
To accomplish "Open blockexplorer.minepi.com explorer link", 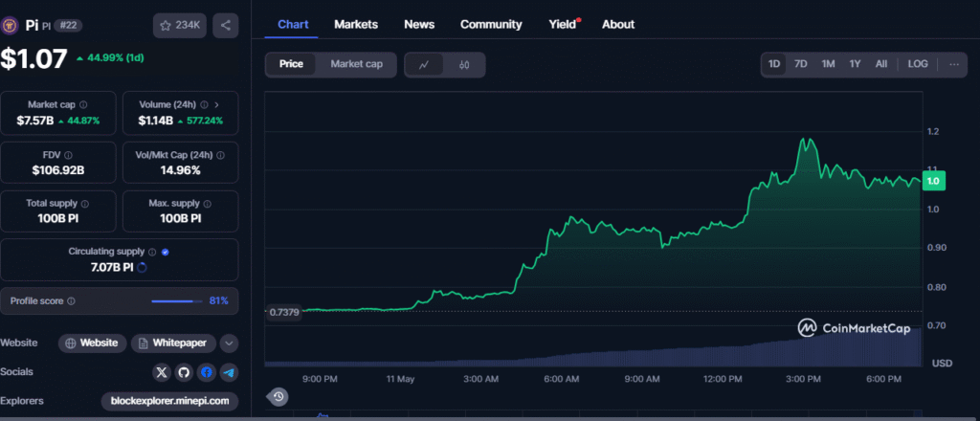I will tap(170, 401).
